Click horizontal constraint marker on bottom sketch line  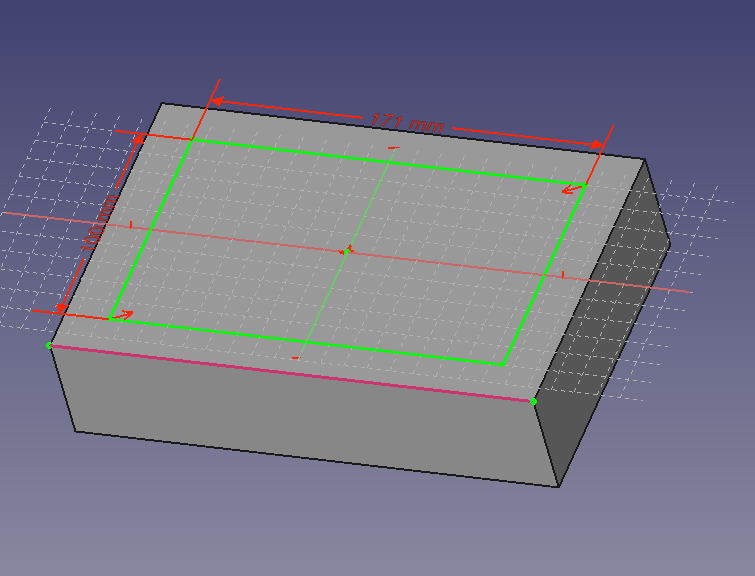coord(296,358)
